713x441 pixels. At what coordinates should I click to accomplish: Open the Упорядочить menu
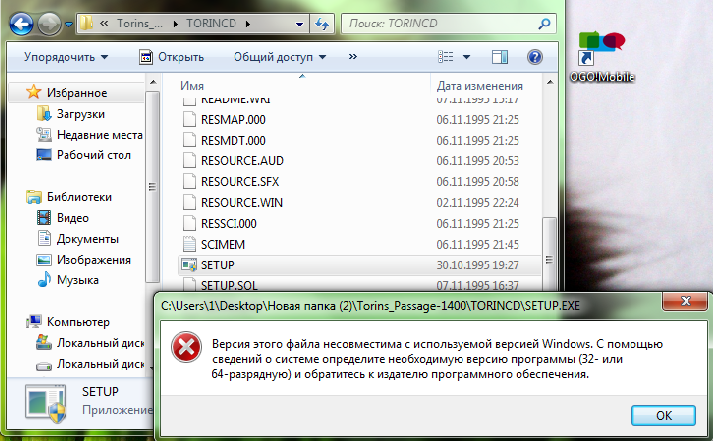[66, 57]
